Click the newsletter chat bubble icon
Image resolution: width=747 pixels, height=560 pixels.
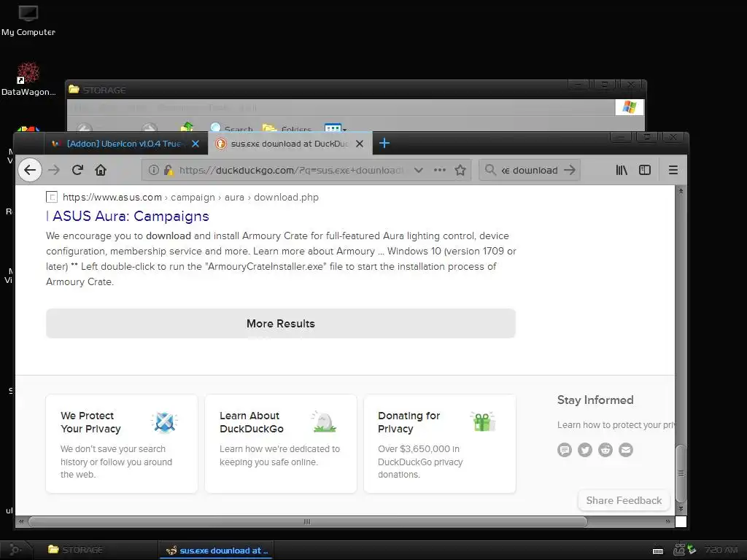565,449
